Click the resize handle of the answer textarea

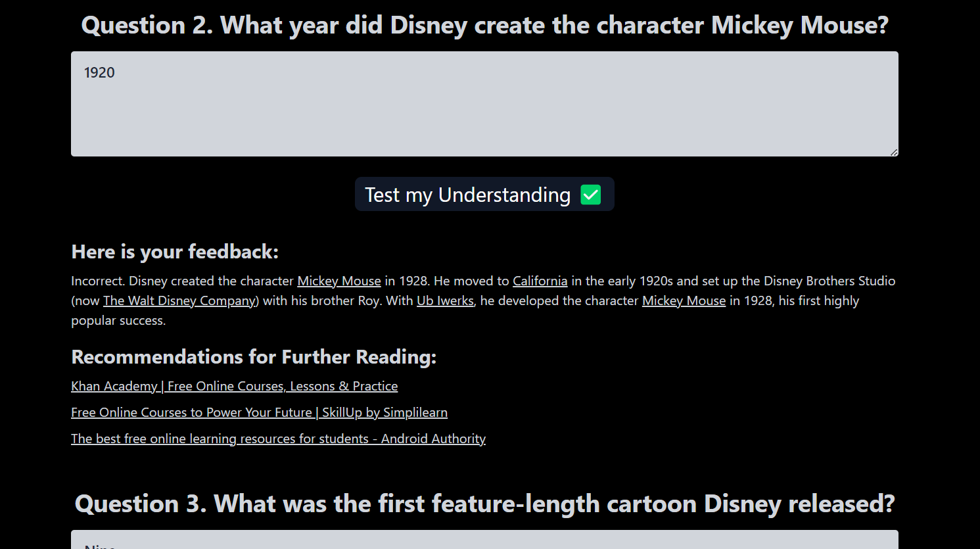(894, 152)
